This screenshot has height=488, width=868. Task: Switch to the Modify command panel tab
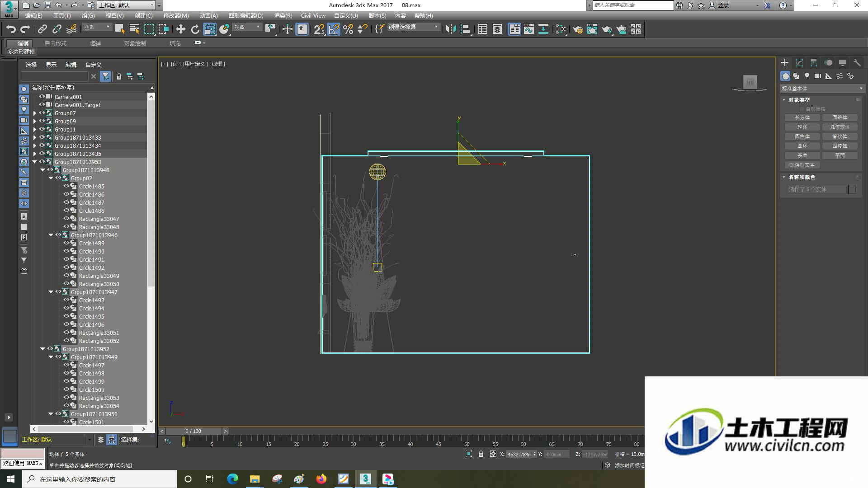click(799, 63)
